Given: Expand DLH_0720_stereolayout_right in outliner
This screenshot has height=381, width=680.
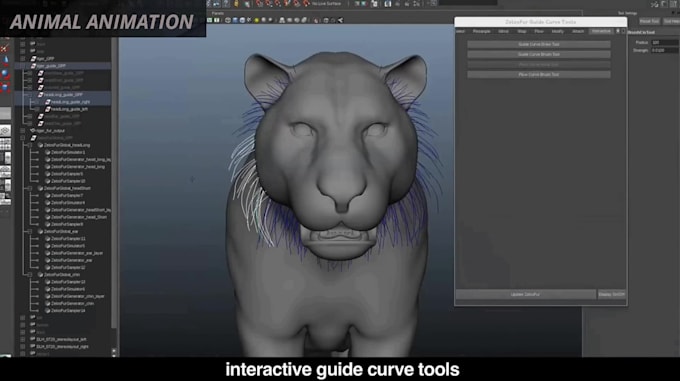Looking at the screenshot, I should pyautogui.click(x=23, y=347).
